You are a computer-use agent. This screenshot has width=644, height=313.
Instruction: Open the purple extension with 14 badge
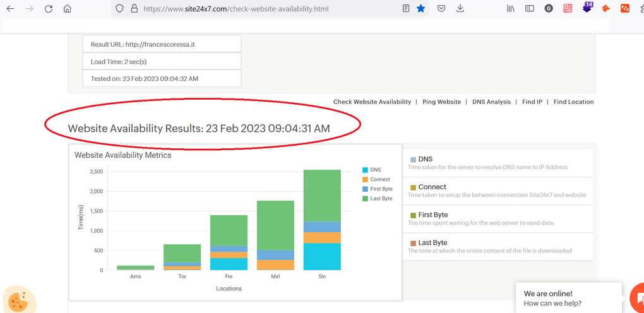[x=587, y=7]
